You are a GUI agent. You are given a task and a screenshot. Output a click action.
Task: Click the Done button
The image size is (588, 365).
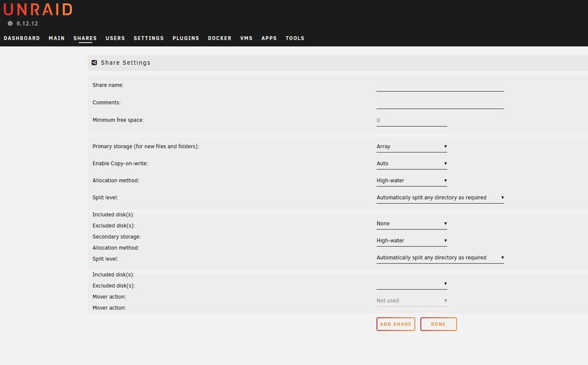click(x=439, y=324)
